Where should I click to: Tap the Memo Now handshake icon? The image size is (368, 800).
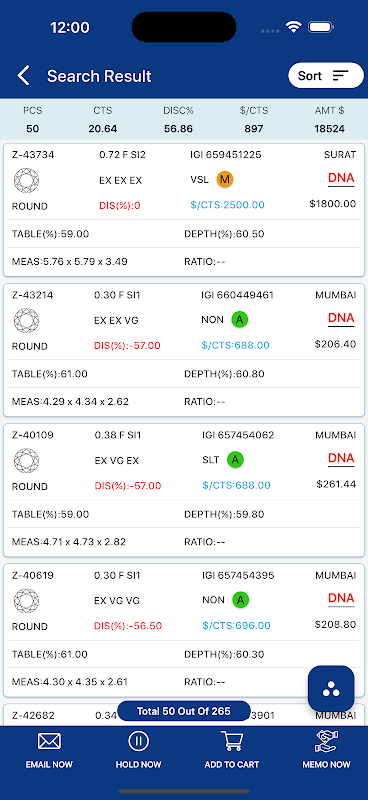tap(326, 741)
